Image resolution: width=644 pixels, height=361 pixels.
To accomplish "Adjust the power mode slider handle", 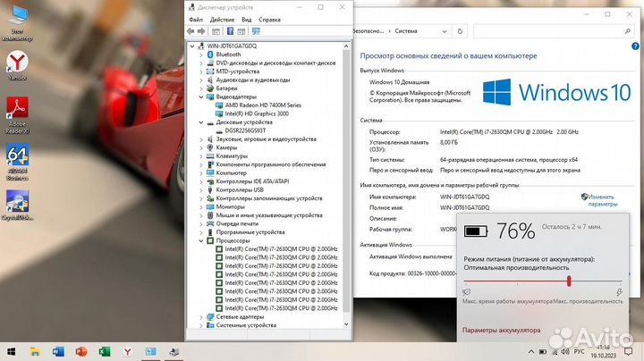I will [569, 281].
